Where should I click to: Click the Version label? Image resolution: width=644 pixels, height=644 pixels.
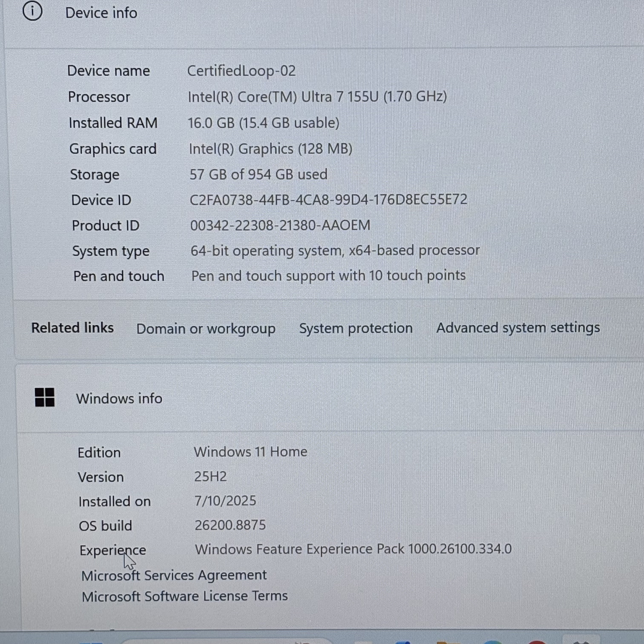101,477
